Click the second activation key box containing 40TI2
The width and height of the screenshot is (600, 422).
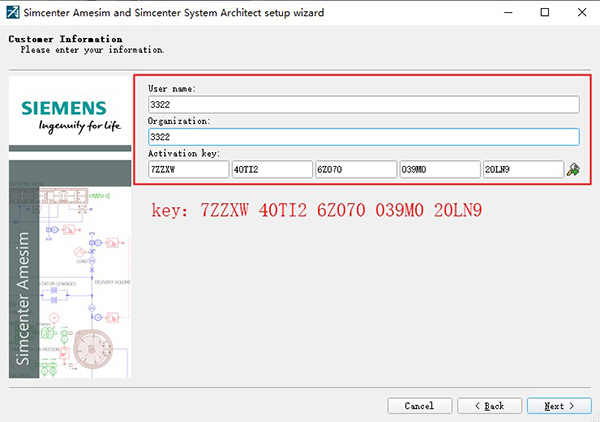[271, 170]
